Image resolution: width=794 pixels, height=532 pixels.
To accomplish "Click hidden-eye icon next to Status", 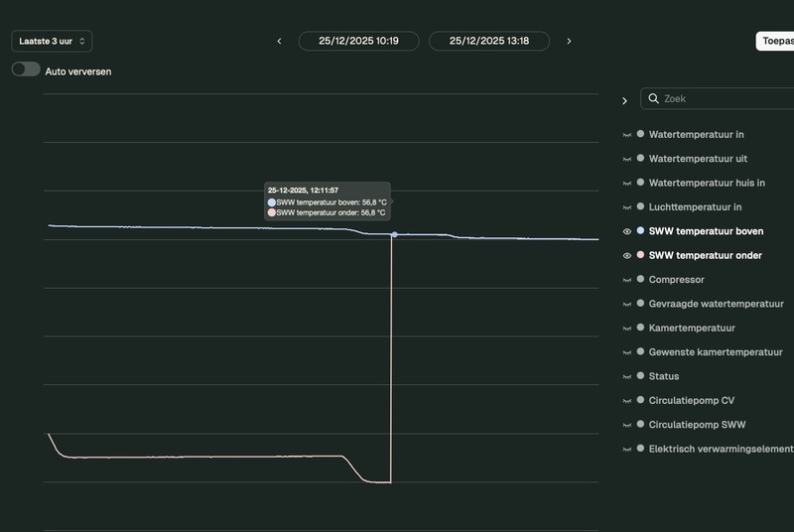I will [626, 377].
